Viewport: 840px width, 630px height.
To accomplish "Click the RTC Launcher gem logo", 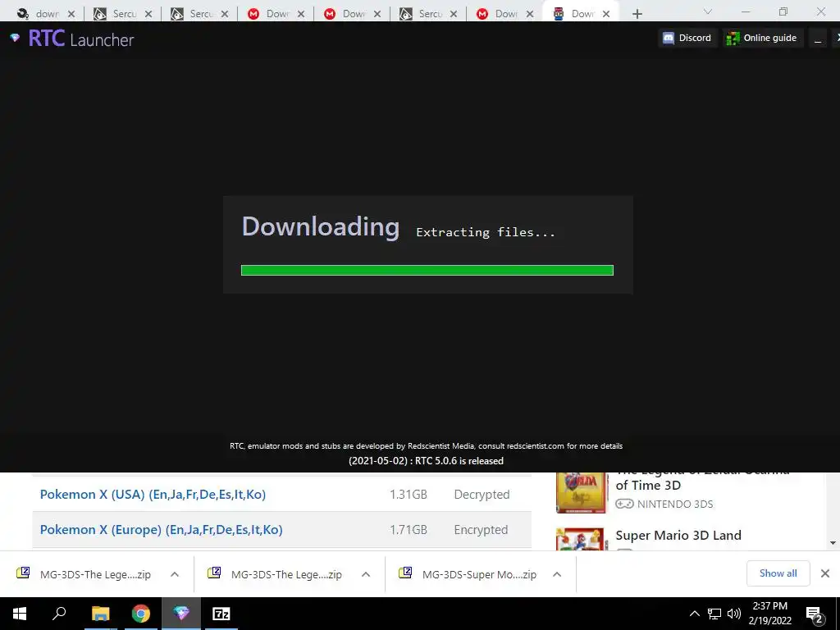I will tap(15, 38).
